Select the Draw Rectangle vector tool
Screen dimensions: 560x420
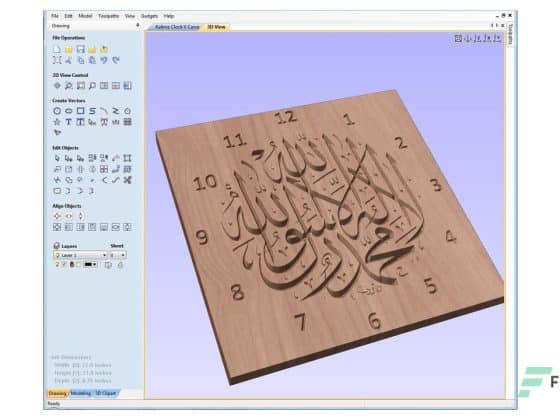[x=81, y=111]
